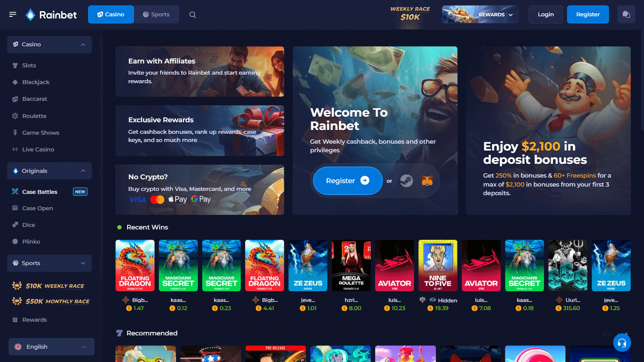Open the search magnifier icon
The width and height of the screenshot is (644, 362).
click(x=193, y=15)
